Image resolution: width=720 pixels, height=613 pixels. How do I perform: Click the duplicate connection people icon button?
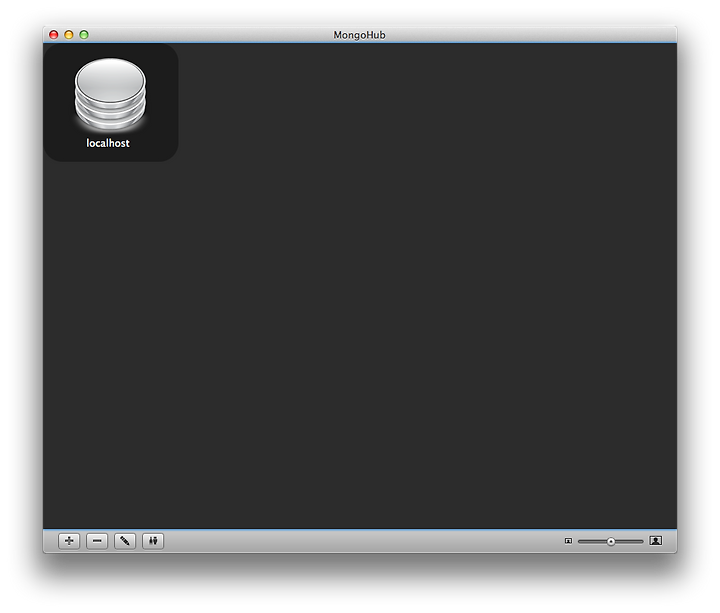point(153,541)
